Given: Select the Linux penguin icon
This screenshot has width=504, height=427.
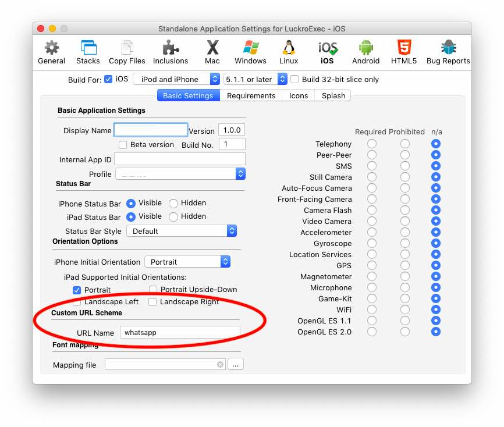Looking at the screenshot, I should (x=289, y=52).
